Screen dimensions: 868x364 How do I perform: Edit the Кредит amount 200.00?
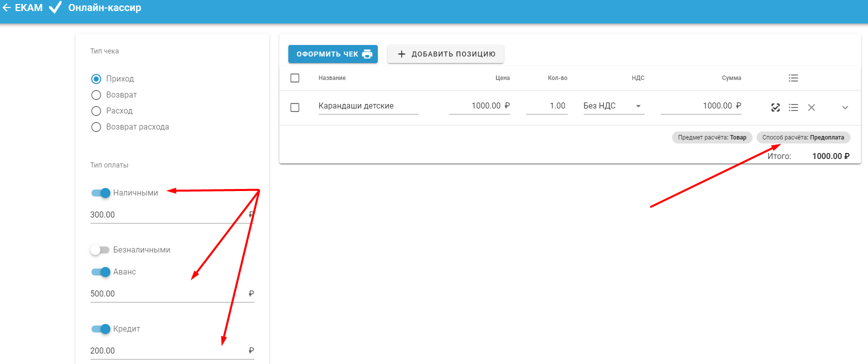tap(172, 351)
